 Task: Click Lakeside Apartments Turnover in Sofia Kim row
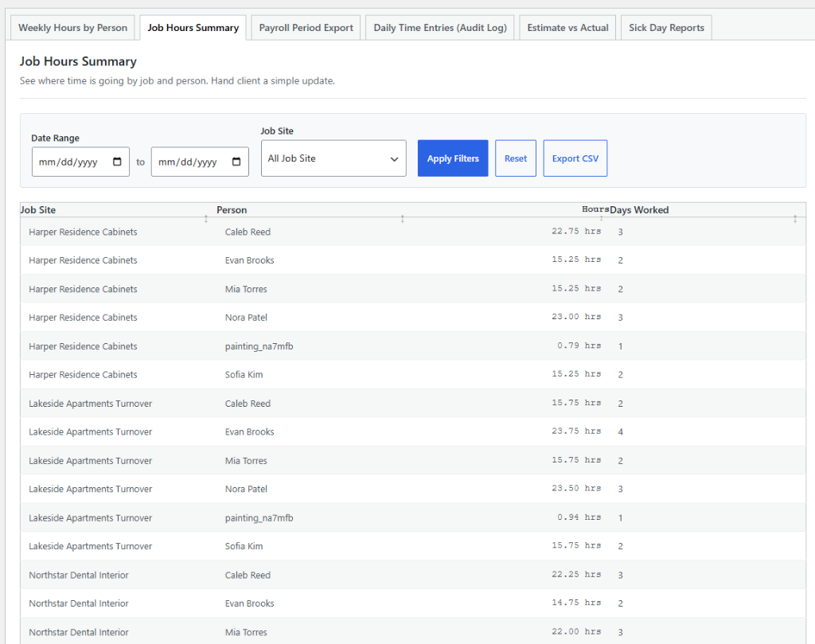coord(91,546)
